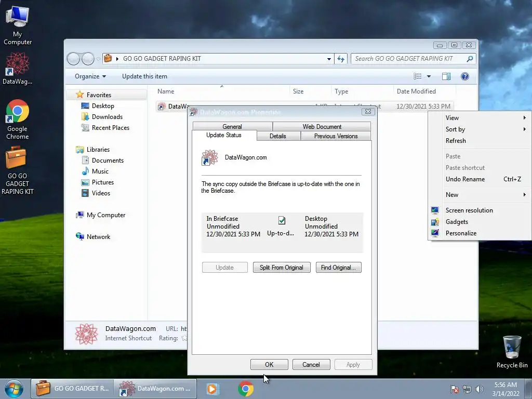Click the Explorer back navigation button

tap(73, 59)
